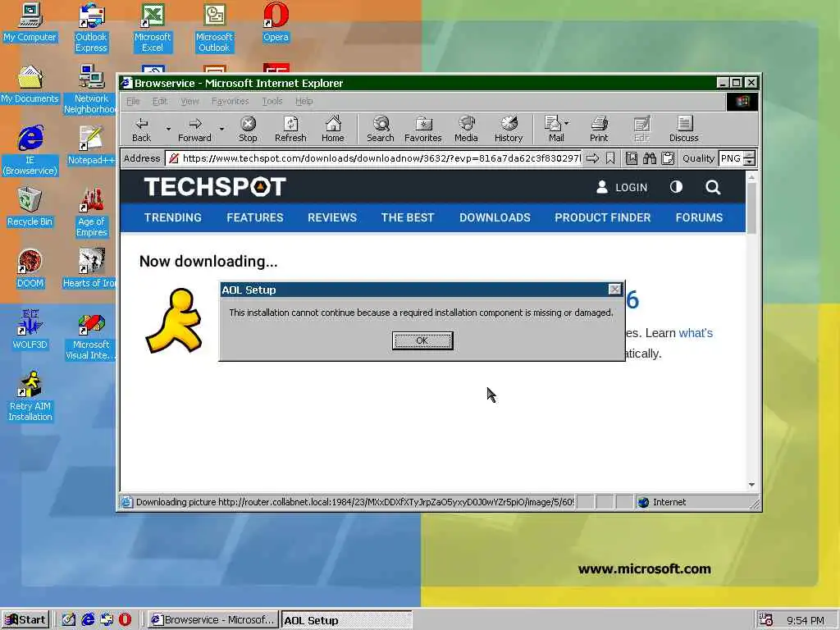Viewport: 840px width, 630px height.
Task: Open the Search pane
Action: pos(381,129)
